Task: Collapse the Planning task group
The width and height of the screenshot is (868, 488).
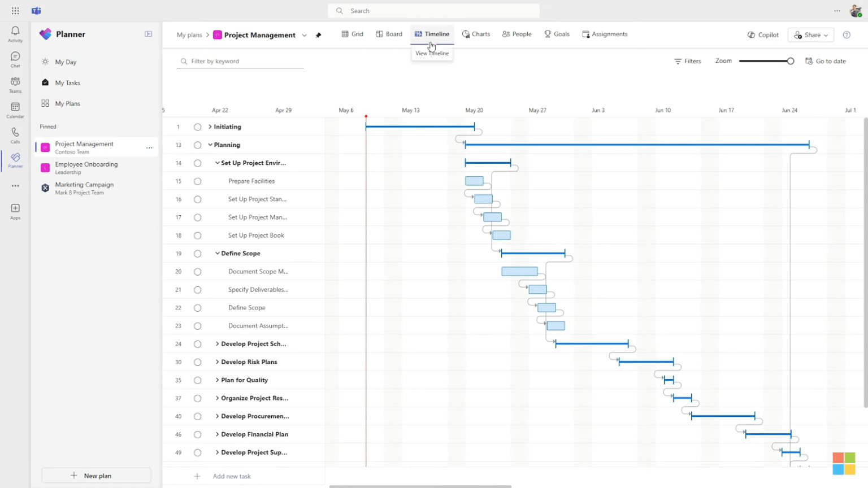Action: [210, 145]
